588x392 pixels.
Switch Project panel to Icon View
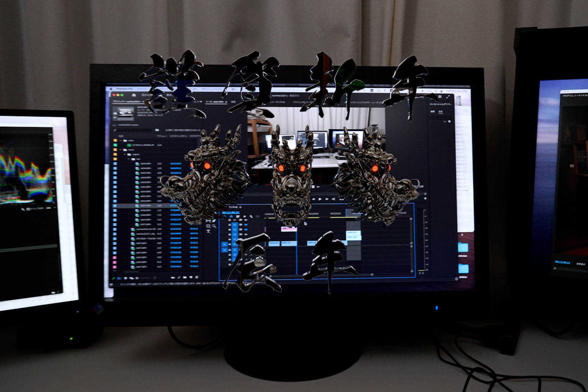tap(126, 278)
